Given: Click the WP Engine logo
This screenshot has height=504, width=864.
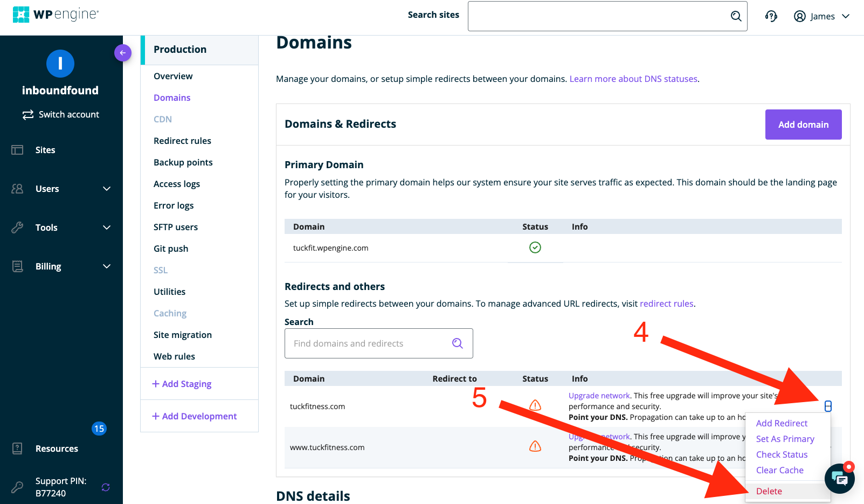Looking at the screenshot, I should point(56,14).
